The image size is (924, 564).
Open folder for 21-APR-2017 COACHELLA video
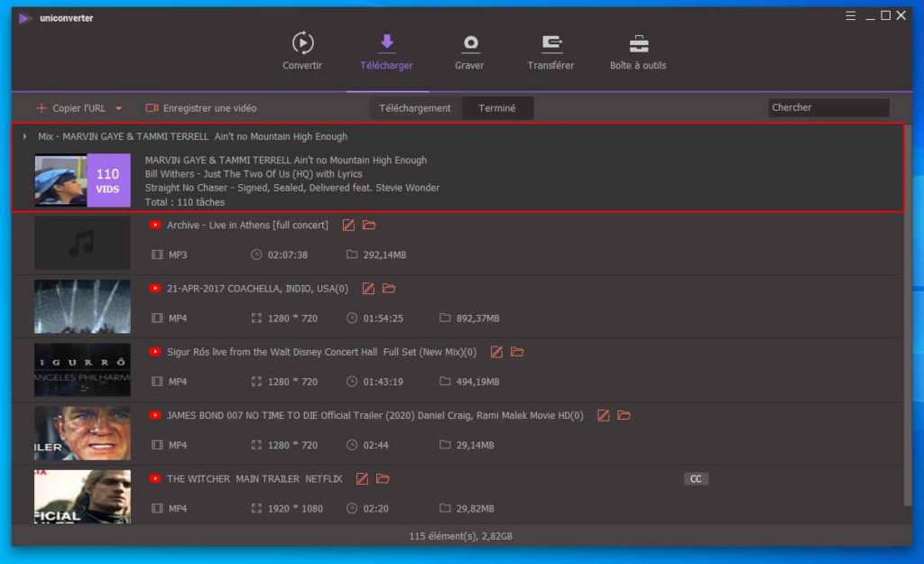389,289
